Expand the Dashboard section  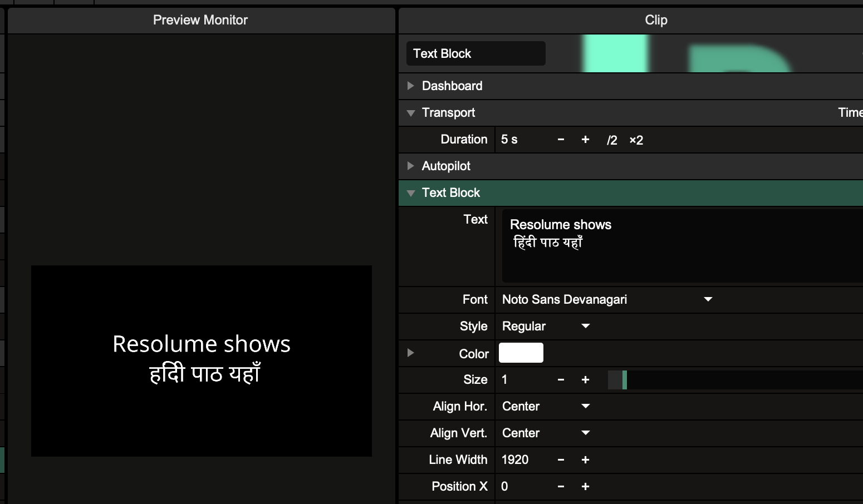(411, 86)
